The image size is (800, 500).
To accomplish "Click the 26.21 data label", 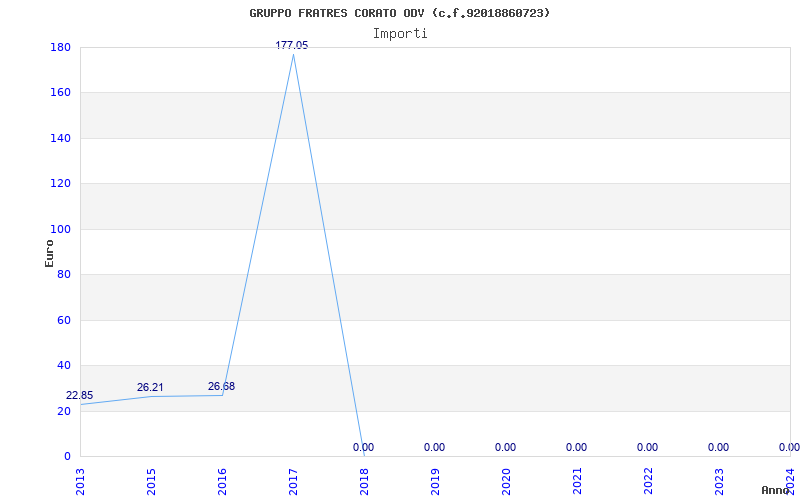I will [x=150, y=387].
